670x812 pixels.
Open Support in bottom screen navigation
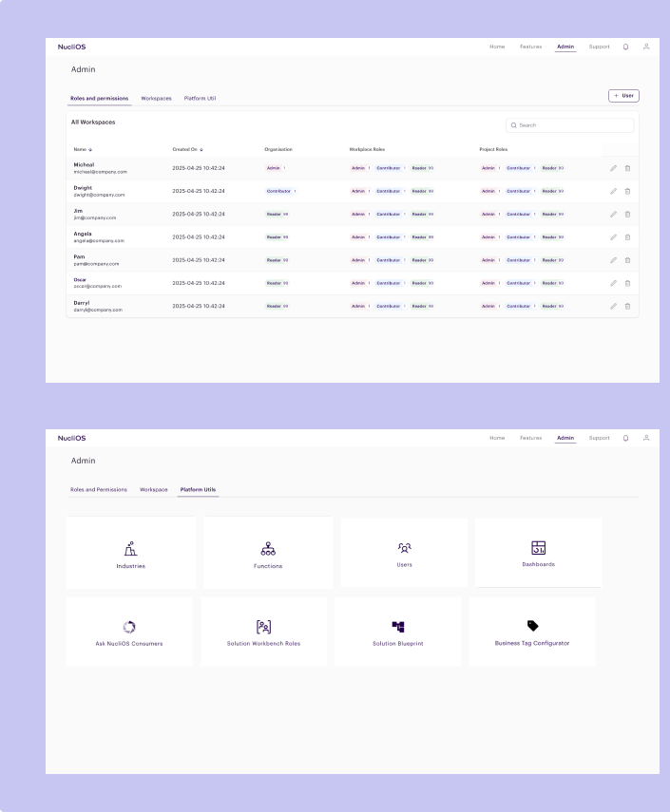[x=599, y=438]
